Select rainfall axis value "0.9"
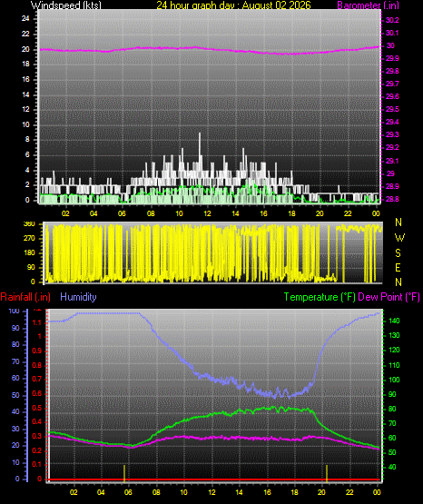Screen dimensions: 423x504 (37, 351)
